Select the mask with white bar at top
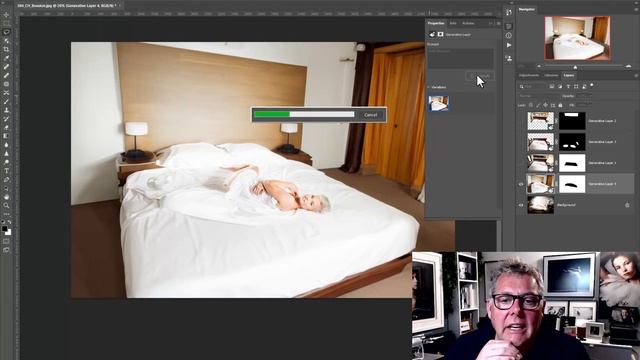Viewport: 640px width, 360px height. coord(572,121)
